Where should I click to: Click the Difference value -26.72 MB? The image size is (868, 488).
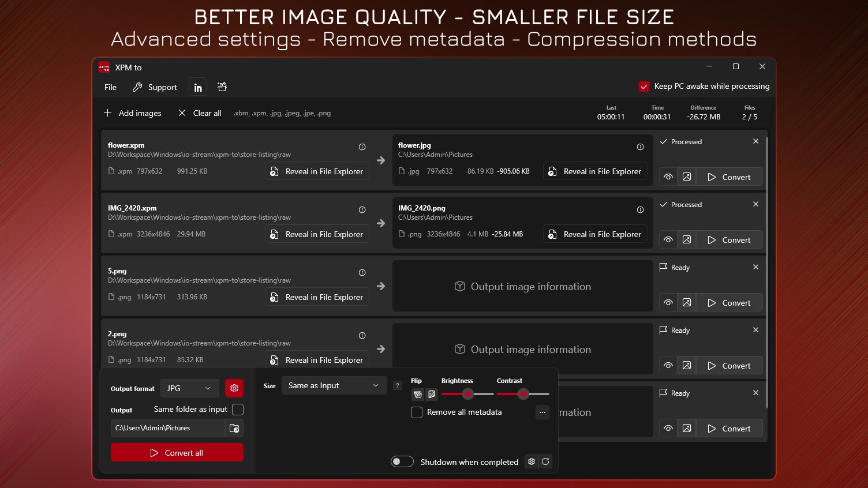pos(704,117)
